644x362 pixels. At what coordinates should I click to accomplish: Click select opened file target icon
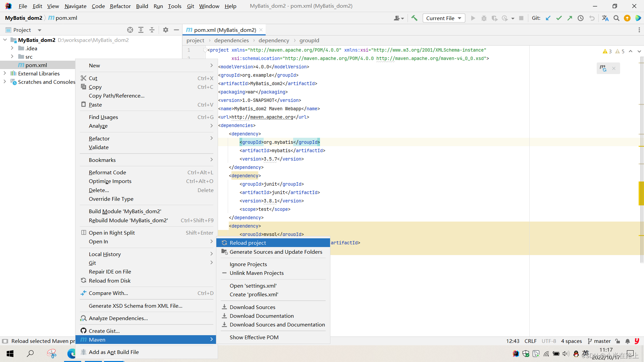pos(130,30)
